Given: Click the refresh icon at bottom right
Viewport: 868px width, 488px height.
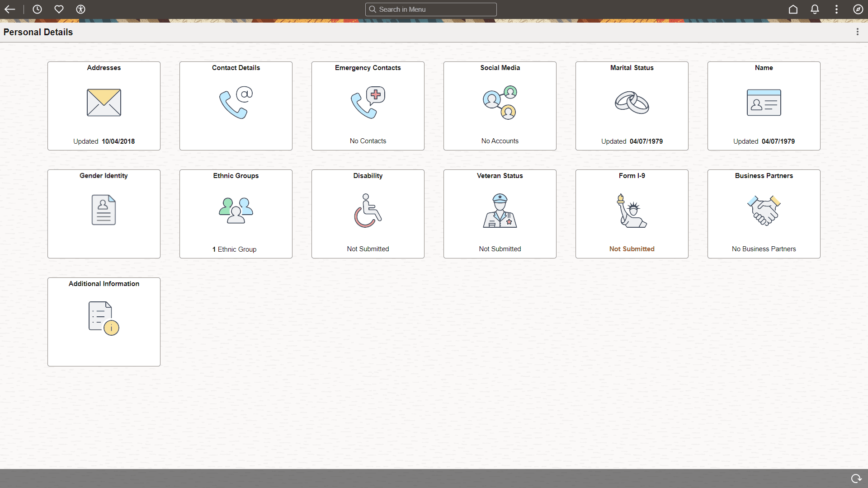Looking at the screenshot, I should click(856, 479).
